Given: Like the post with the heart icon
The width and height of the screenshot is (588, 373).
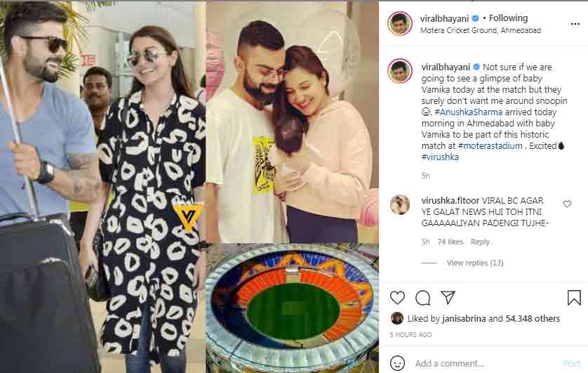Looking at the screenshot, I should (x=398, y=298).
